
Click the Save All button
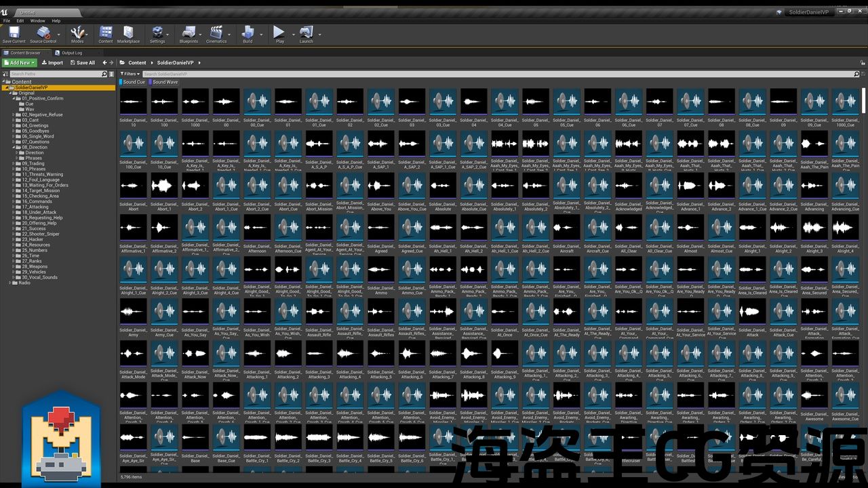[83, 63]
